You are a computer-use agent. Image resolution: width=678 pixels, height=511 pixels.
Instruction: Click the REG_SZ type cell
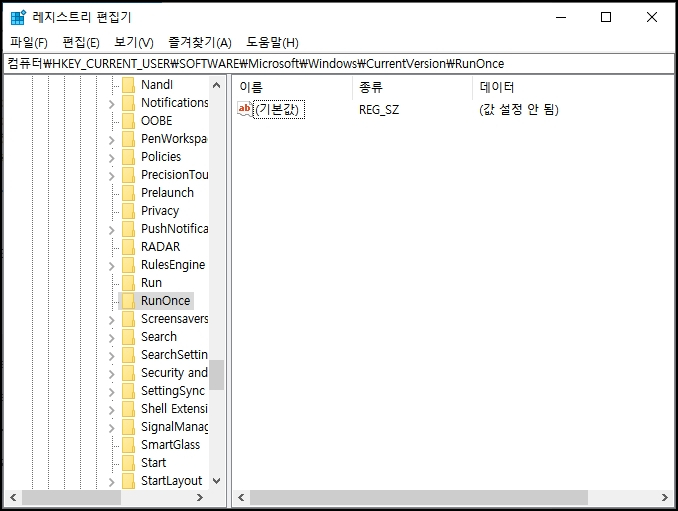pyautogui.click(x=379, y=110)
